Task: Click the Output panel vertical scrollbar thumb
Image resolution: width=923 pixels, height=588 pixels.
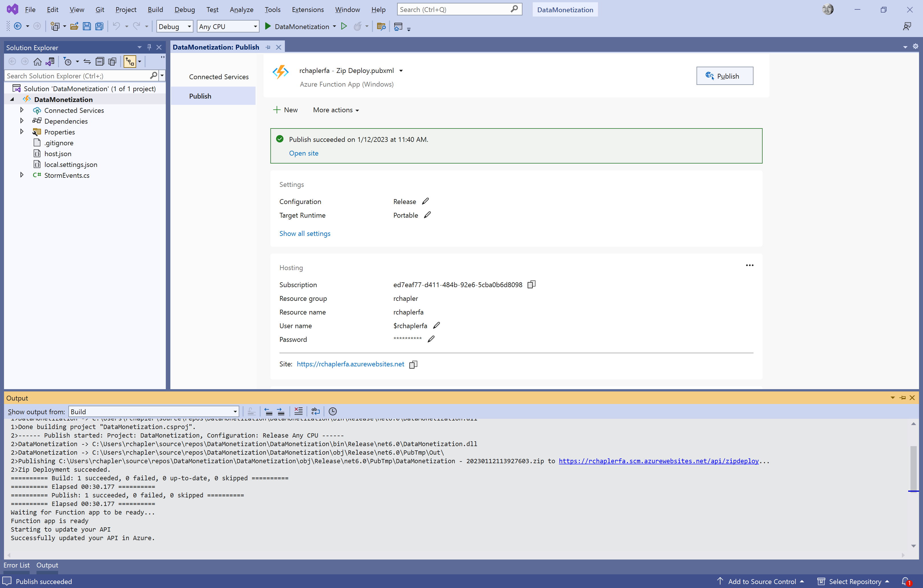Action: click(x=913, y=468)
